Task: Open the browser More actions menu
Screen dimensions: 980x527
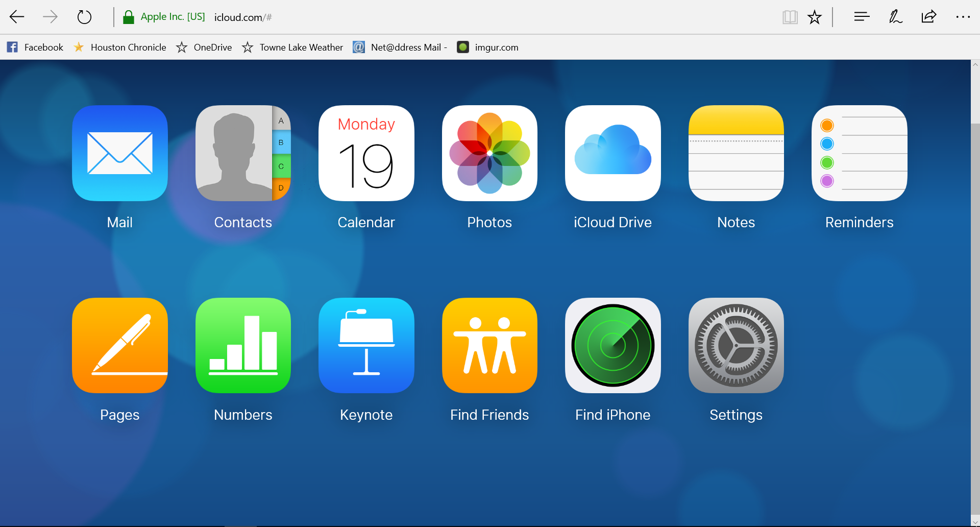Action: (x=963, y=17)
